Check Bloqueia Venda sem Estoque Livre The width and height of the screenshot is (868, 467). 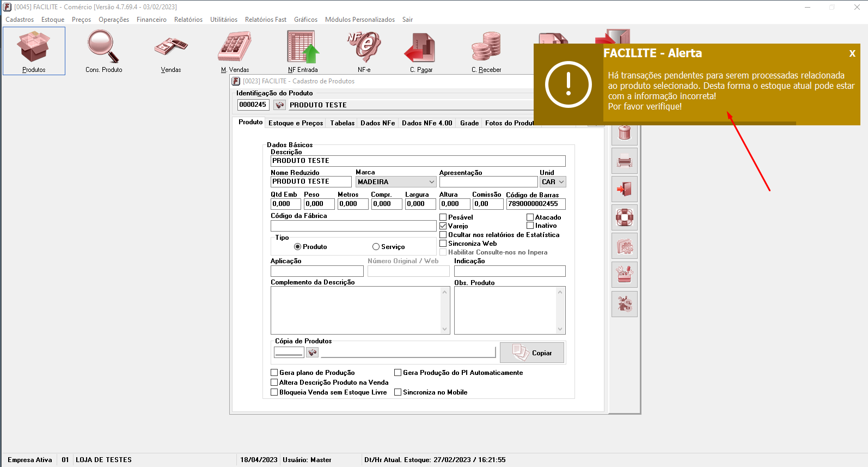[274, 392]
